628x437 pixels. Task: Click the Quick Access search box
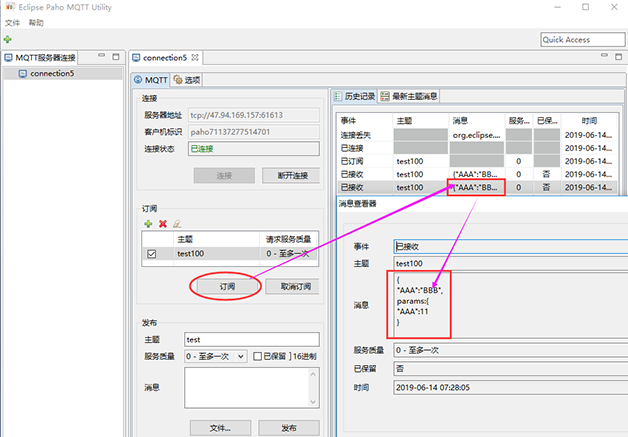point(580,39)
